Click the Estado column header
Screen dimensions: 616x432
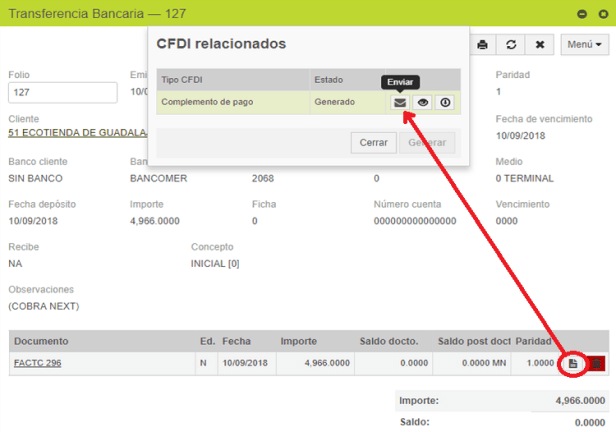pos(328,79)
